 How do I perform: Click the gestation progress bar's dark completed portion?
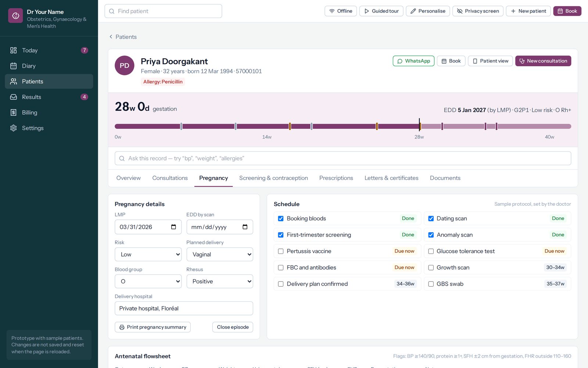point(267,126)
